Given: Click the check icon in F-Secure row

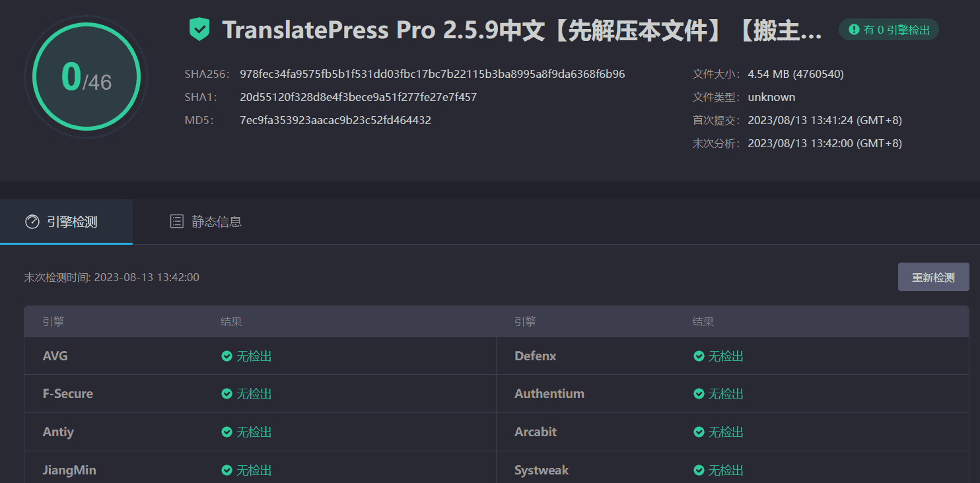Looking at the screenshot, I should coord(227,394).
